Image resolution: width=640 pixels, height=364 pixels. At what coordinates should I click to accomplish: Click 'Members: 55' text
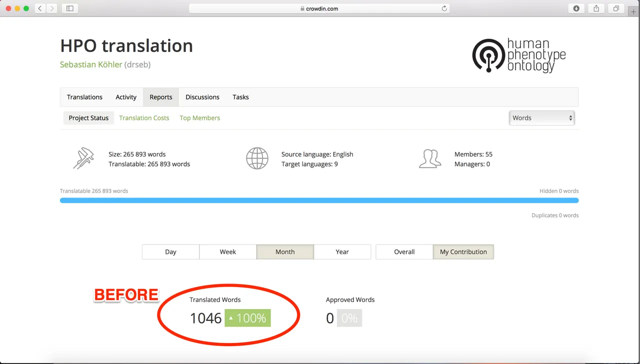tap(473, 154)
